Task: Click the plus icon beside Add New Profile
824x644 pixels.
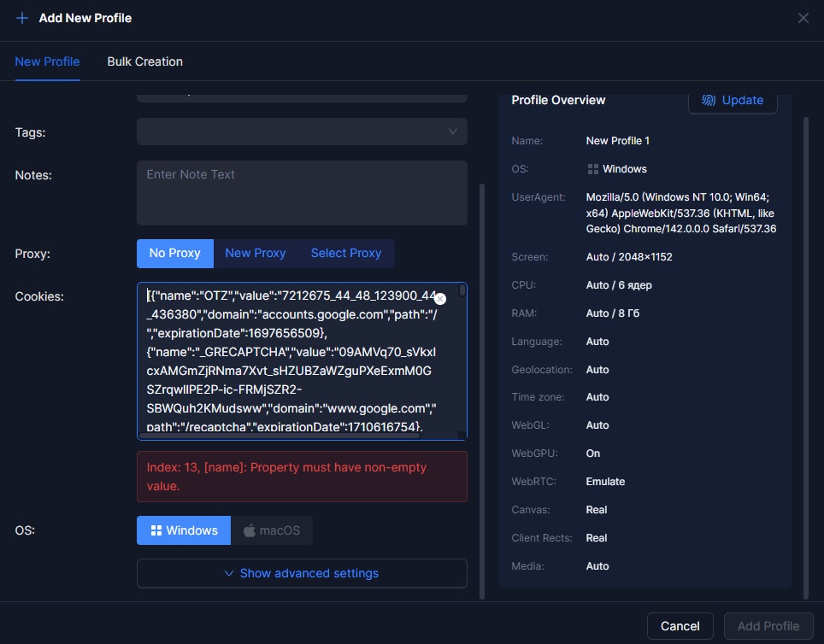Action: click(22, 19)
